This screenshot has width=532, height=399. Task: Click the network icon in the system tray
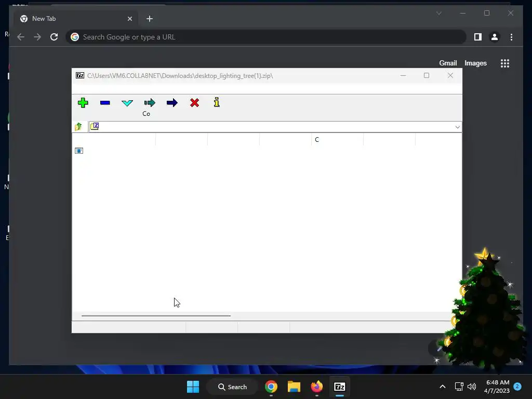pyautogui.click(x=459, y=387)
